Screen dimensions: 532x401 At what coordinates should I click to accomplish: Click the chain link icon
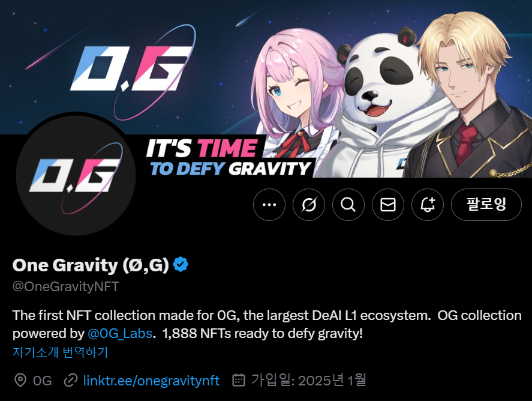click(71, 380)
